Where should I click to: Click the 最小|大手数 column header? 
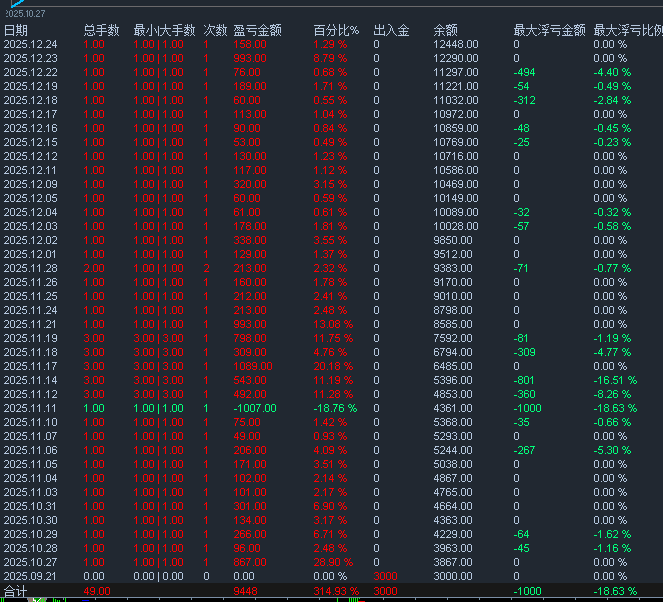(x=164, y=31)
